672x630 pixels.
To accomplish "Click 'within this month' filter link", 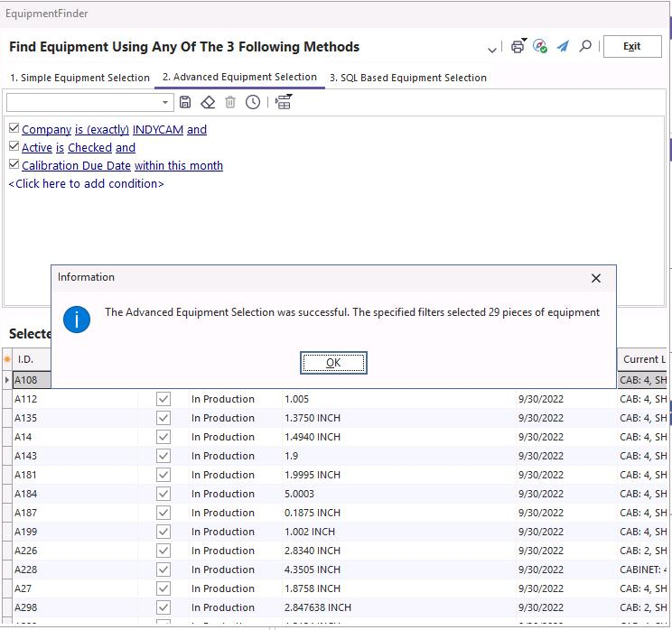I will point(179,166).
